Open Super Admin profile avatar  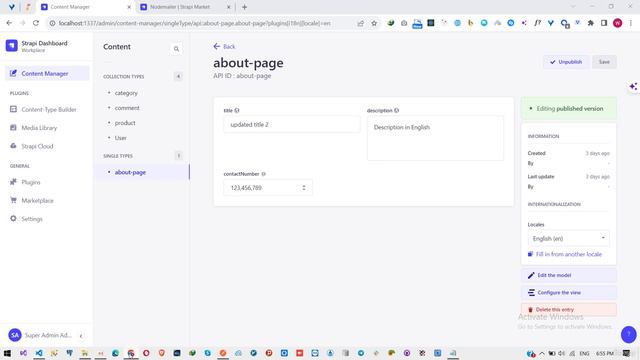point(15,335)
